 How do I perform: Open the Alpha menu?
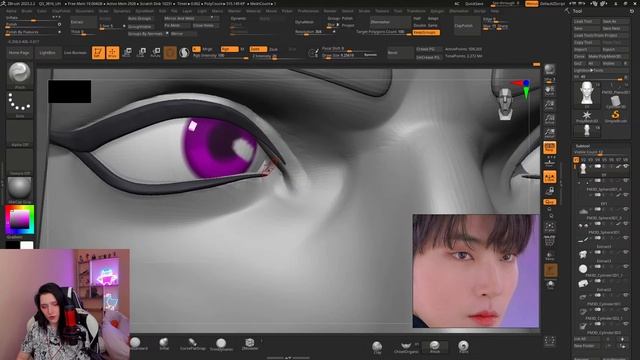pos(11,11)
